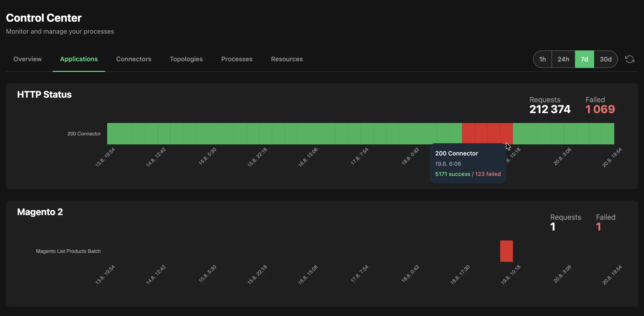Select the 7d time range
644x316 pixels.
point(584,59)
